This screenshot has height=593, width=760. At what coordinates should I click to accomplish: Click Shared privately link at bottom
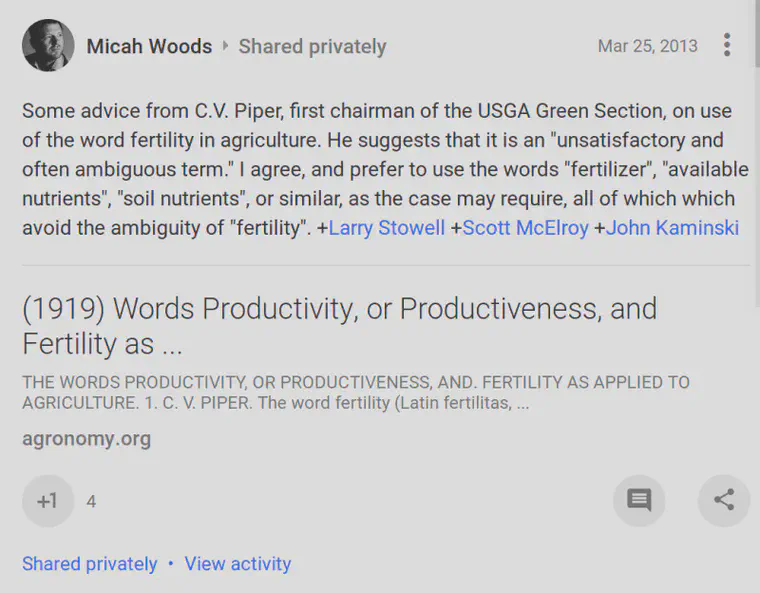tap(90, 564)
